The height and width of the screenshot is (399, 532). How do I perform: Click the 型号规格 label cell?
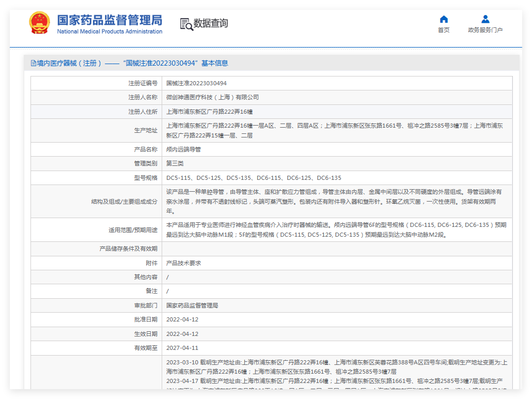pyautogui.click(x=97, y=178)
